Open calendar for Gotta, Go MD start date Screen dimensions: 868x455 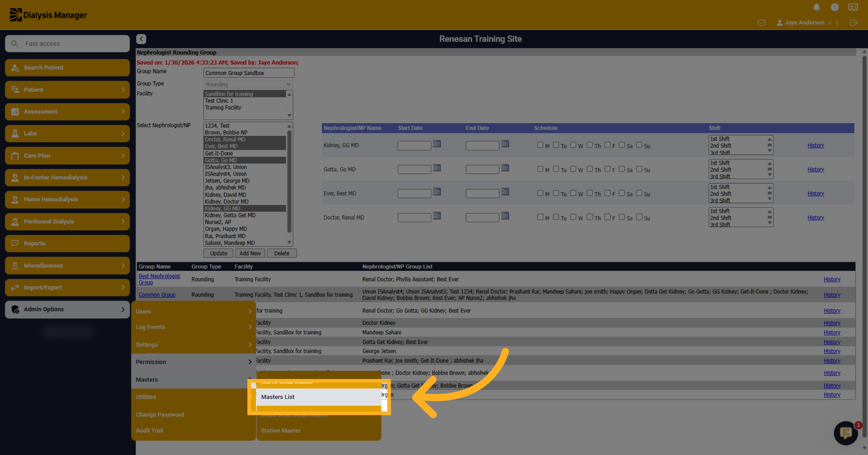point(437,168)
